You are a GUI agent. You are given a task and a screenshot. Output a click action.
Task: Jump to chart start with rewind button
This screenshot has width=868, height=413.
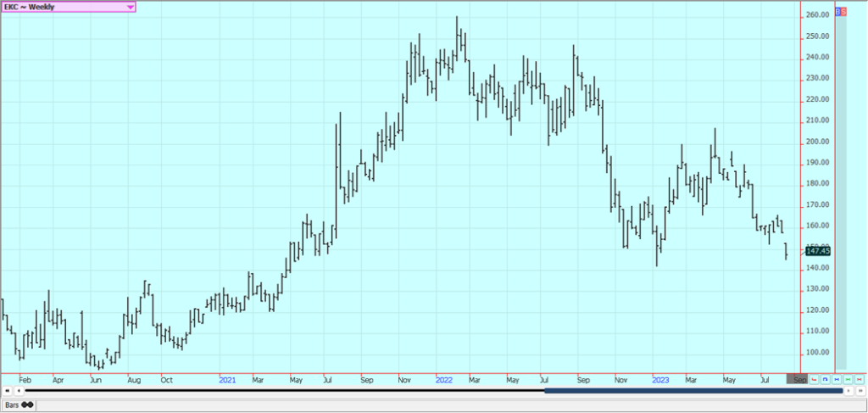tap(7, 391)
